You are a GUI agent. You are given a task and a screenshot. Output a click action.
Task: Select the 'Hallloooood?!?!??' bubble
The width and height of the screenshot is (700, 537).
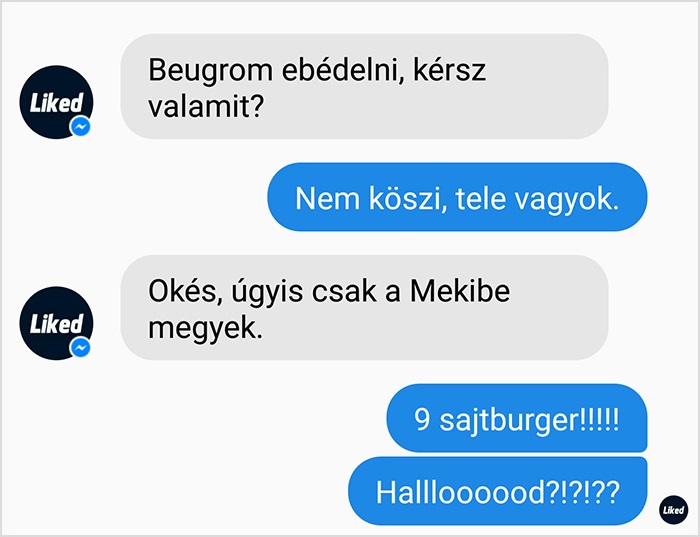click(x=498, y=491)
